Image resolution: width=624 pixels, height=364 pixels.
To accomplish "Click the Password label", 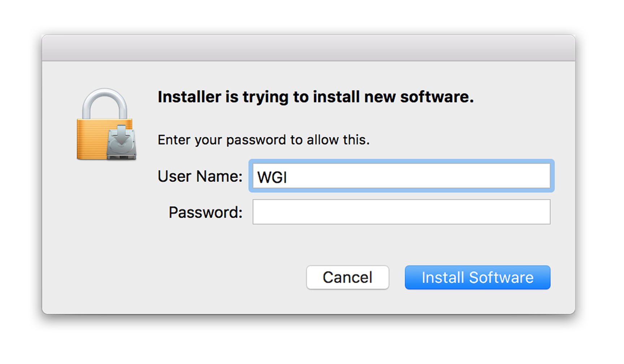I will pos(205,212).
